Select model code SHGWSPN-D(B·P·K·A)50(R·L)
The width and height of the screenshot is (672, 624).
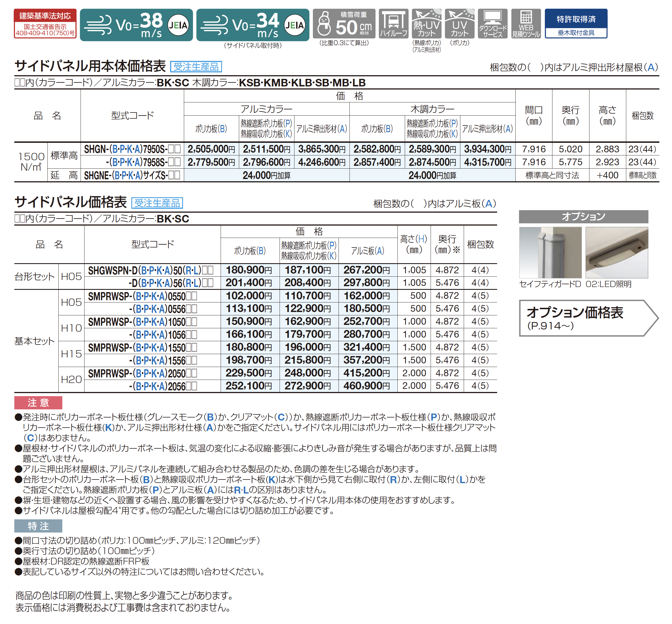(x=151, y=270)
